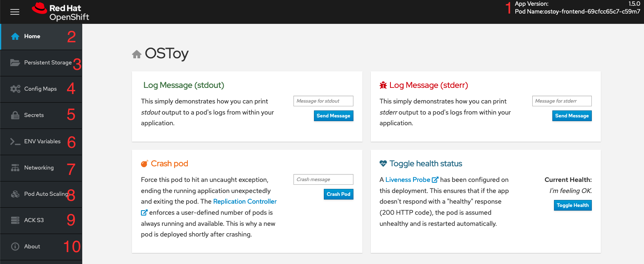
Task: Click the Networking sitemap icon
Action: click(15, 168)
